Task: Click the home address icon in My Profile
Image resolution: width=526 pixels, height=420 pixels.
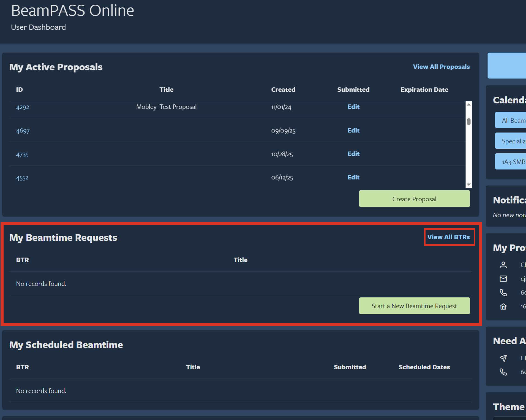Action: coord(503,306)
